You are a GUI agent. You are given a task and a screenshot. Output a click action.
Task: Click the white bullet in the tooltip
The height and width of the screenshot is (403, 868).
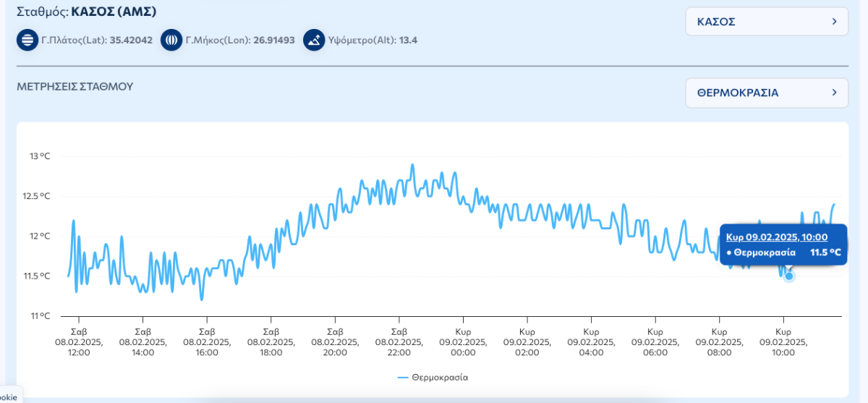tap(728, 253)
